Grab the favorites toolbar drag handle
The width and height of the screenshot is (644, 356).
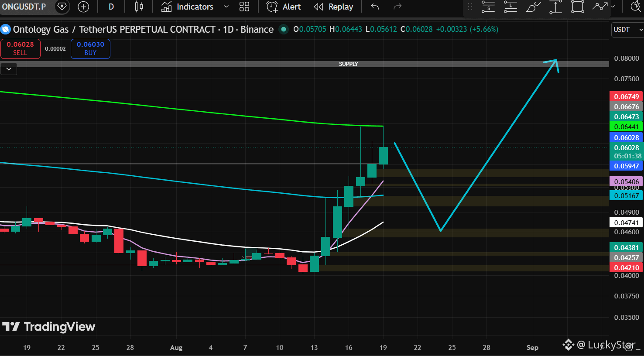[x=470, y=7]
